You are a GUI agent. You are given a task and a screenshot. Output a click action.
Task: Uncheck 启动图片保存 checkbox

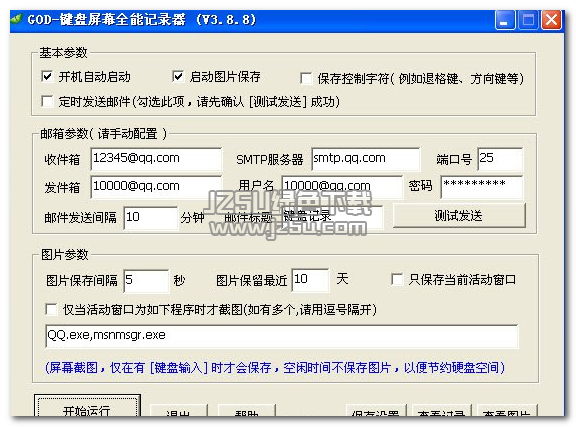[x=178, y=77]
